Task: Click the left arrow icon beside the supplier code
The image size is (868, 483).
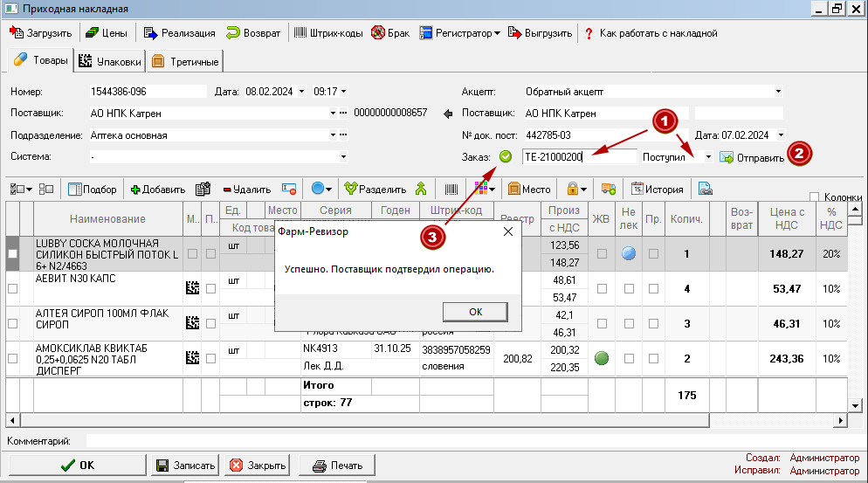Action: click(x=448, y=114)
